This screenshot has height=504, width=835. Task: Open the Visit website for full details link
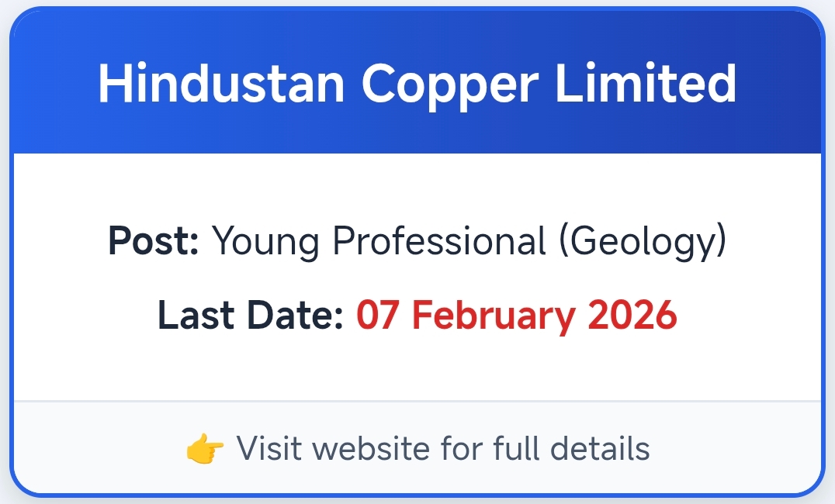[x=442, y=448]
